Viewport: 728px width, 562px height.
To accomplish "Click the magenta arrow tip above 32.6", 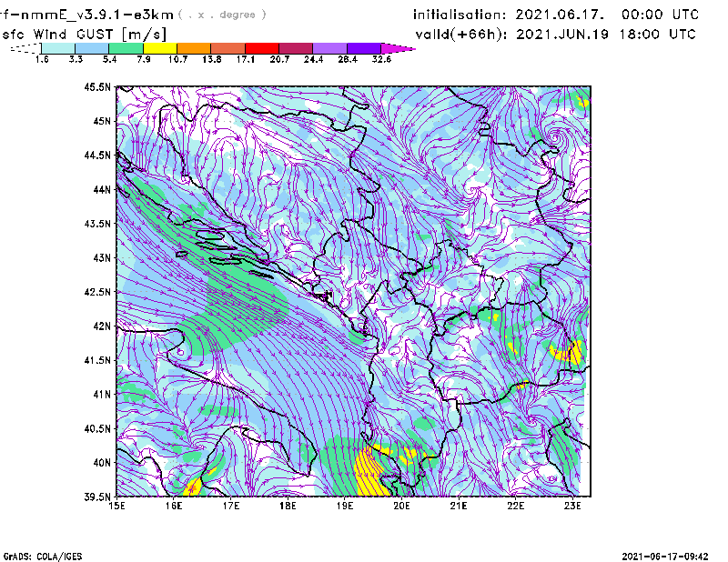I will click(398, 48).
